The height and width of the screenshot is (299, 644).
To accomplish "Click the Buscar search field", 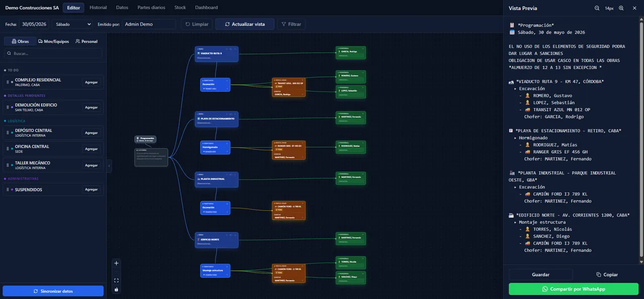I will 53,53.
